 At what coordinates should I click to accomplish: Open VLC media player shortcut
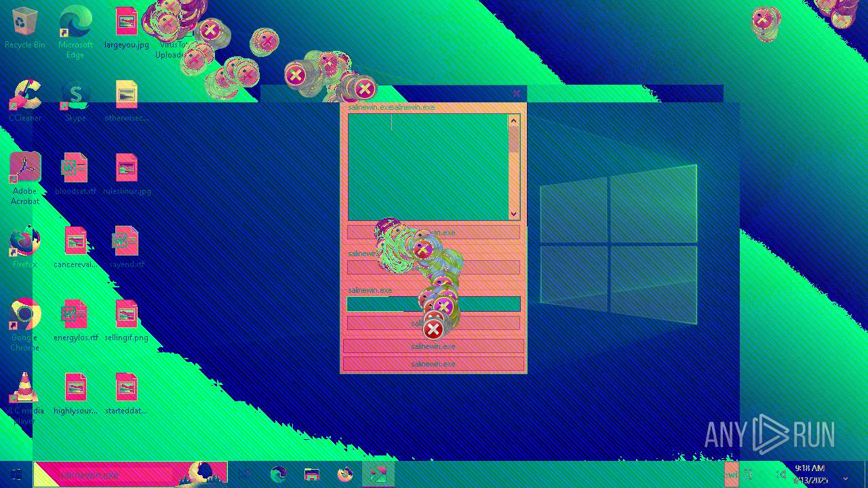25,398
